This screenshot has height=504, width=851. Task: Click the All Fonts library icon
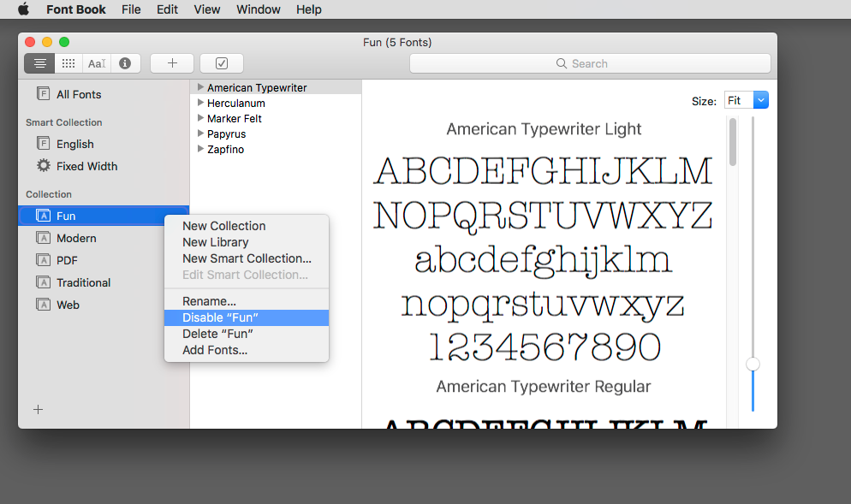(x=43, y=94)
